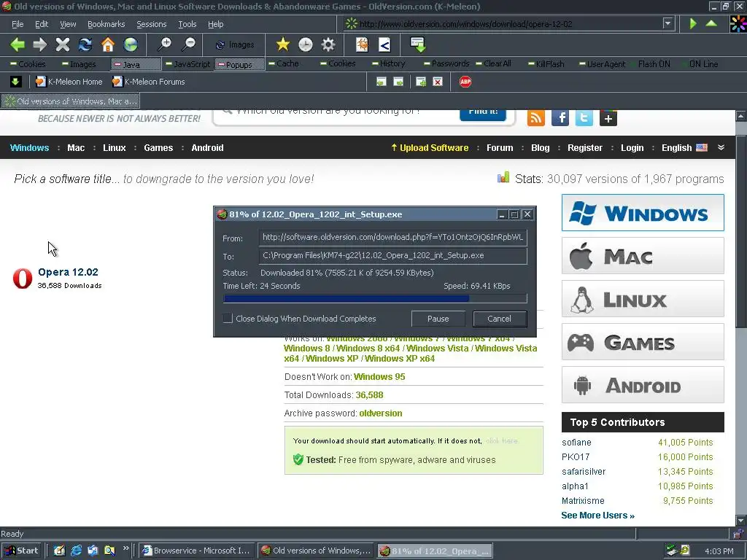Image resolution: width=747 pixels, height=560 pixels.
Task: Click the globe search icon in toolbar
Action: coord(131,44)
